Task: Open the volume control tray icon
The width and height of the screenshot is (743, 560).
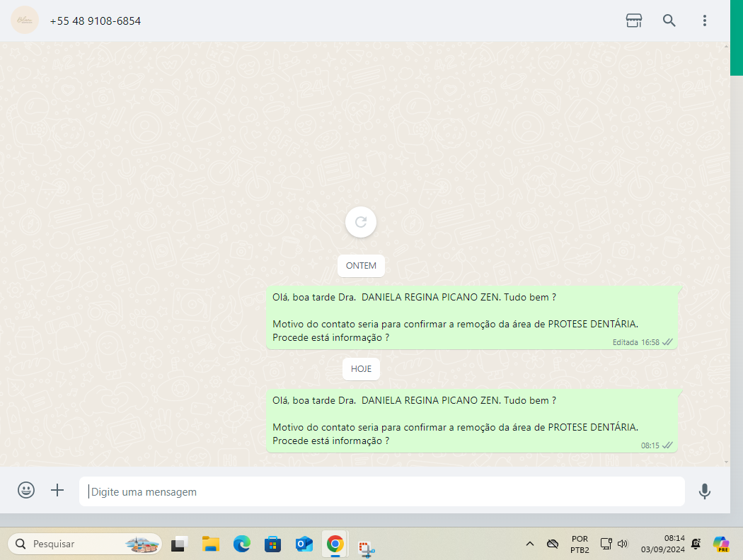Action: [623, 544]
